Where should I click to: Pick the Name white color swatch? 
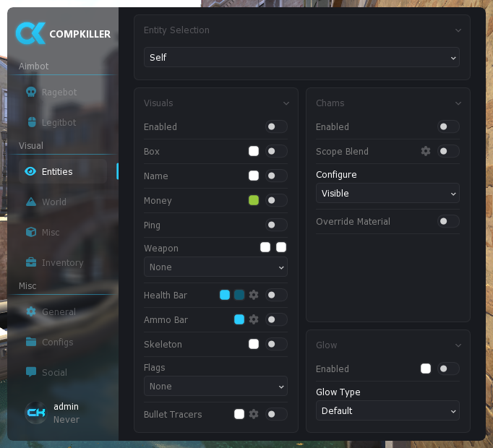(254, 176)
